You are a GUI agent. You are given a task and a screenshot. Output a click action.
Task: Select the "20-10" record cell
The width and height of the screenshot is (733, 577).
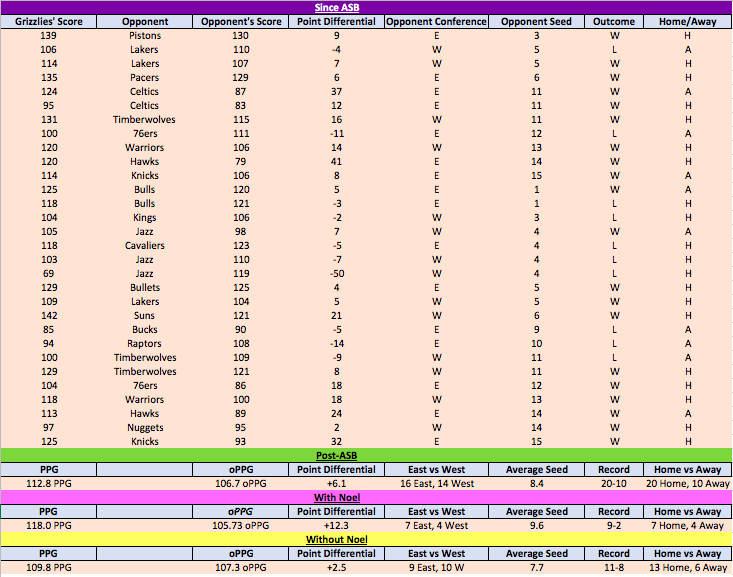pyautogui.click(x=614, y=483)
